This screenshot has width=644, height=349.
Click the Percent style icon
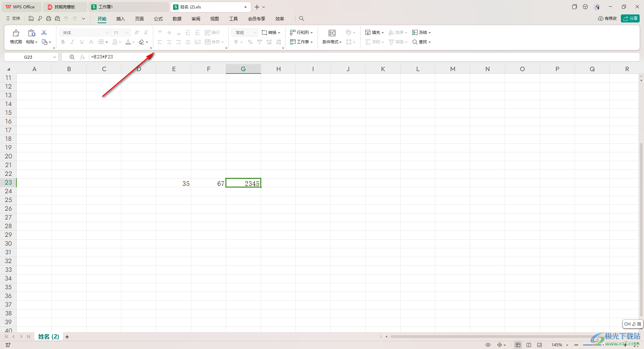coord(250,42)
